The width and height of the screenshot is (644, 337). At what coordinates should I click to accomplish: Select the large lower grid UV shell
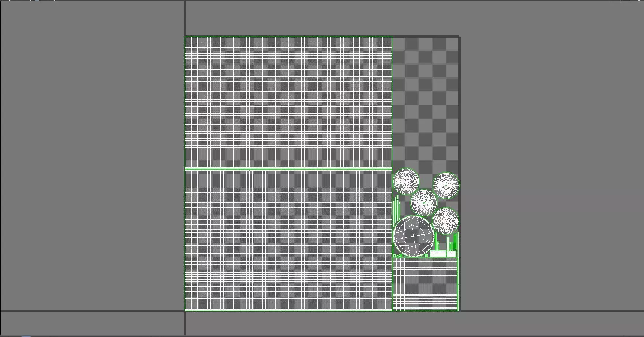[x=288, y=241]
